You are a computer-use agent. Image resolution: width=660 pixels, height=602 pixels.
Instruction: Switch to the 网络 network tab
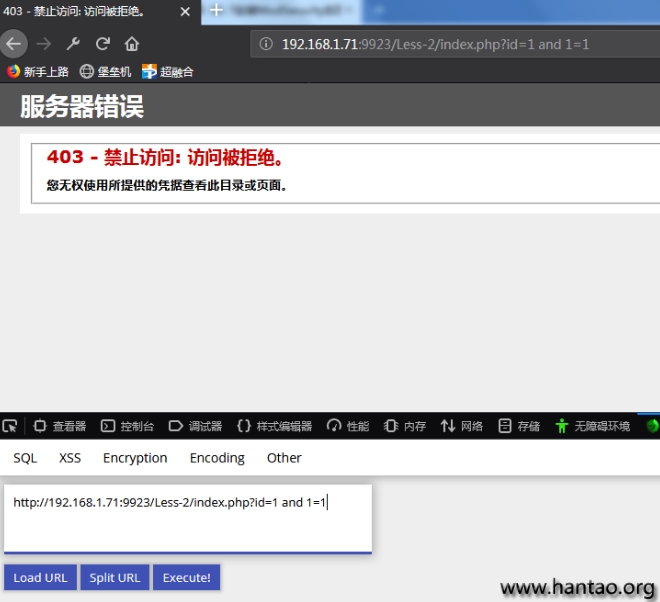click(x=462, y=426)
